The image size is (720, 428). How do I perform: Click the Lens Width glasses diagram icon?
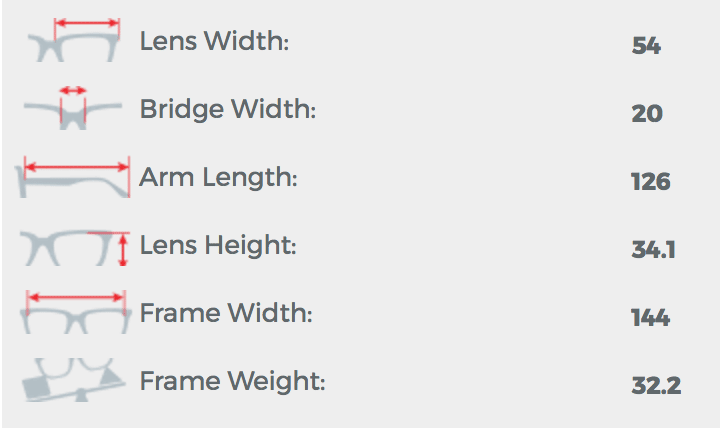(73, 40)
